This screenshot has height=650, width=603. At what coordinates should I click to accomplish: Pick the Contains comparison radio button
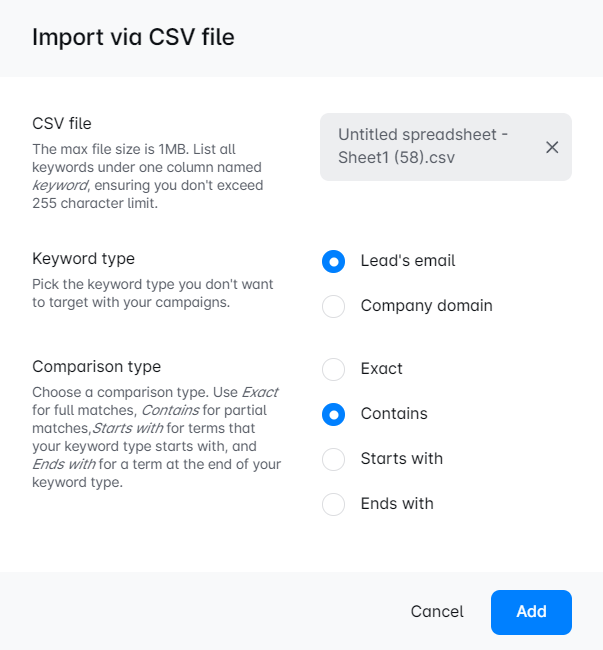click(334, 414)
